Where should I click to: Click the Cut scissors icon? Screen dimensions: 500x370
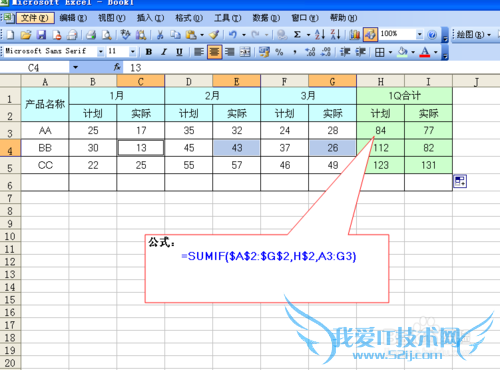(160, 35)
